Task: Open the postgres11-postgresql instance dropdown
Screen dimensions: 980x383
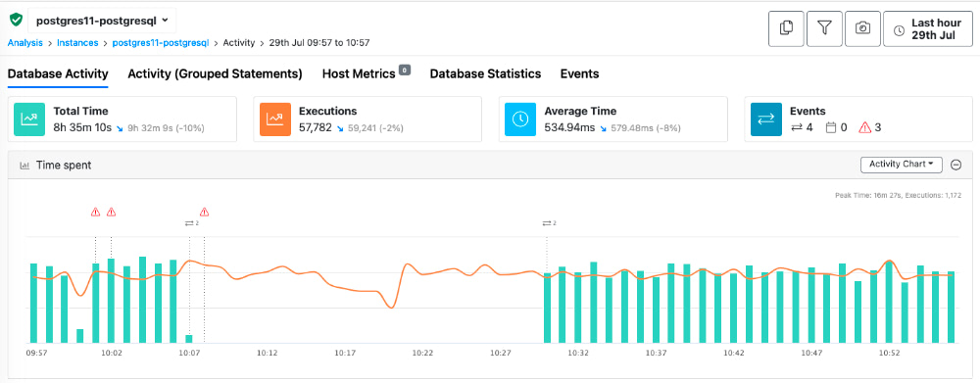Action: coord(102,20)
